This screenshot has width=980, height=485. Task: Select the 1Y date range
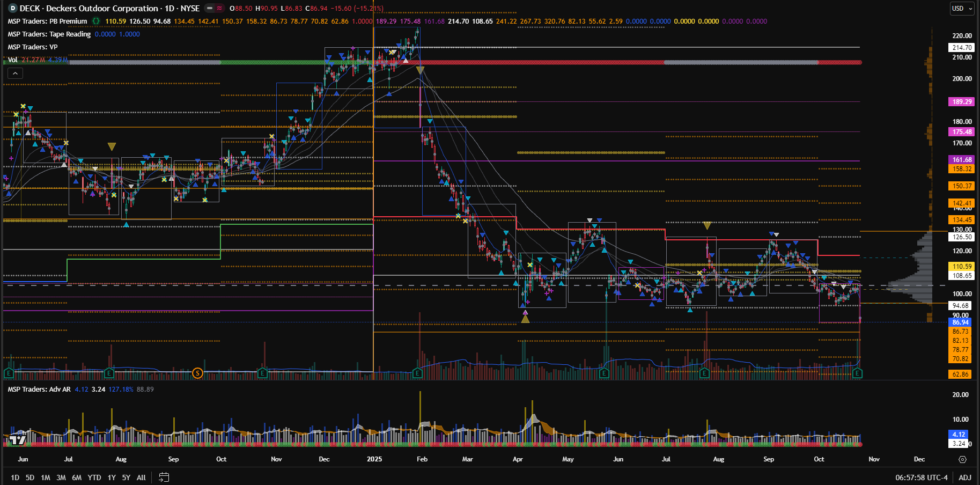[x=112, y=477]
